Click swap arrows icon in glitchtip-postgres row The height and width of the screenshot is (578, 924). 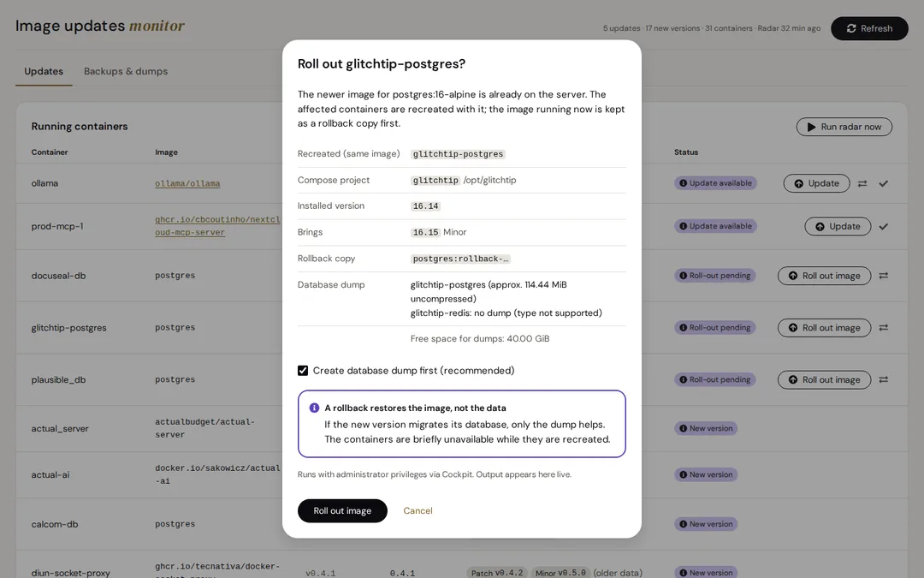[883, 327]
